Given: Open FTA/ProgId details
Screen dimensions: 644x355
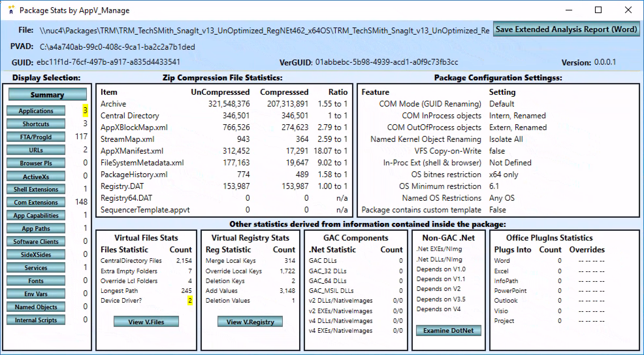Looking at the screenshot, I should point(36,137).
